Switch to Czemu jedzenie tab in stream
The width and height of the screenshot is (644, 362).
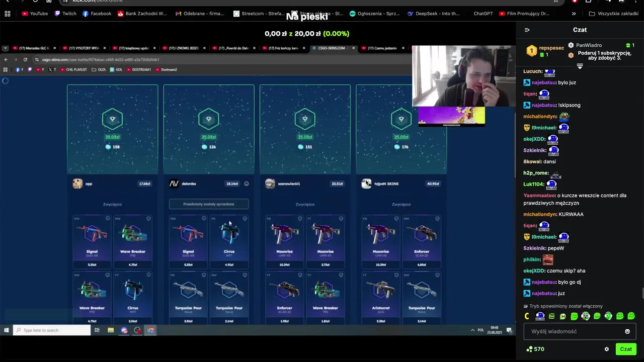(382, 48)
